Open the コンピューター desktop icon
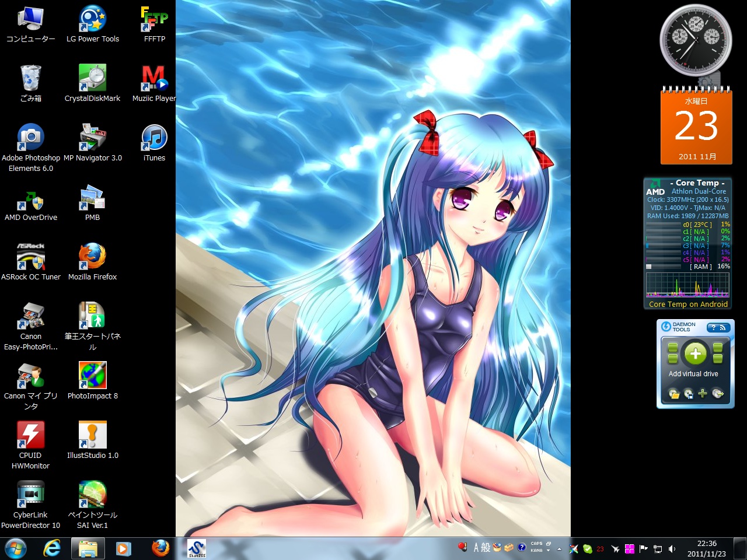 point(30,24)
